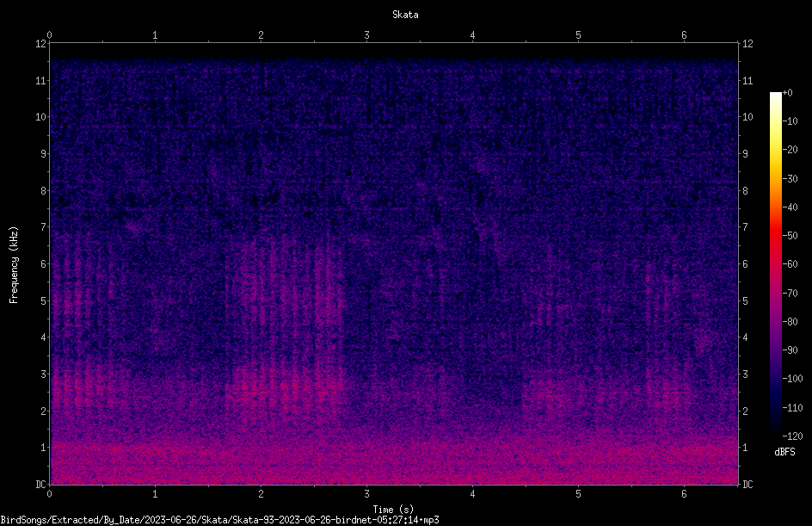This screenshot has width=812, height=526.
Task: Click the 'dBFS' label under the color scale
Action: point(784,452)
